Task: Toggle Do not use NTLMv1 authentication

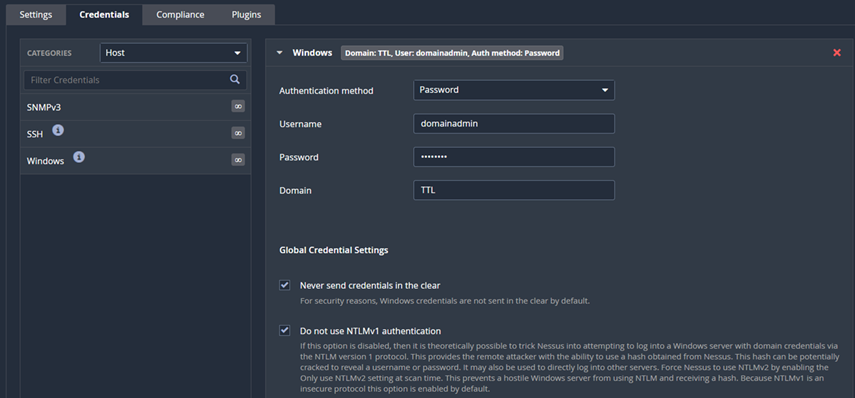Action: 285,330
